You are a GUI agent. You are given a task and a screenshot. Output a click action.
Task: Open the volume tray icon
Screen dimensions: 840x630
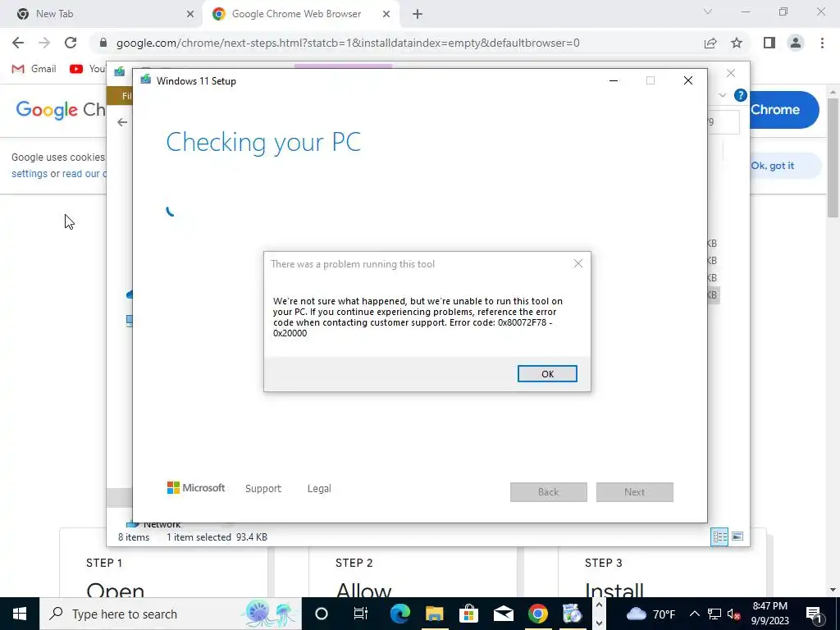click(x=733, y=614)
